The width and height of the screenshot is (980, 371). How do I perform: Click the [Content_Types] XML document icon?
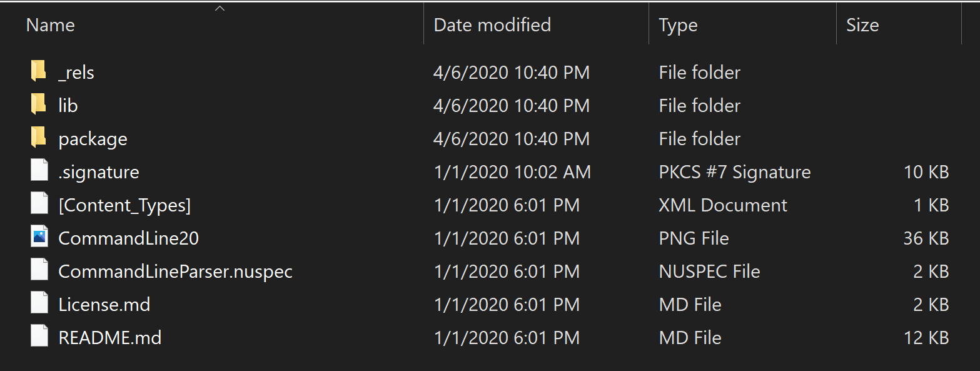(x=39, y=204)
